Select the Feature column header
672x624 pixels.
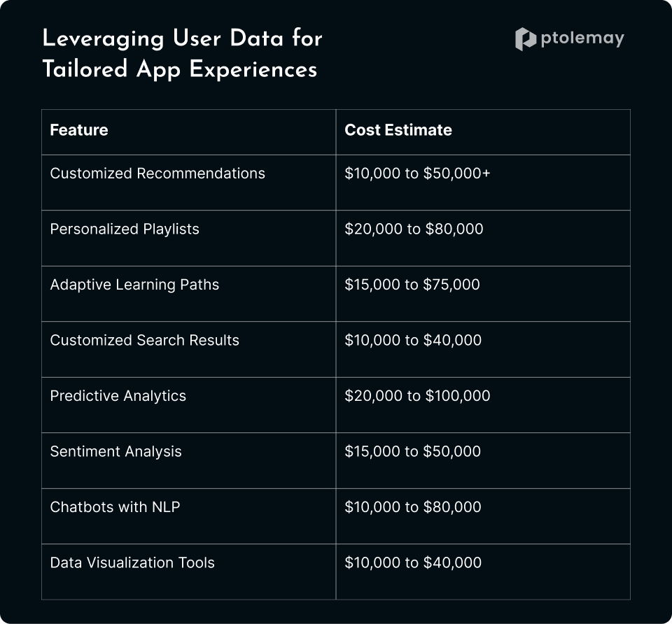click(x=79, y=130)
